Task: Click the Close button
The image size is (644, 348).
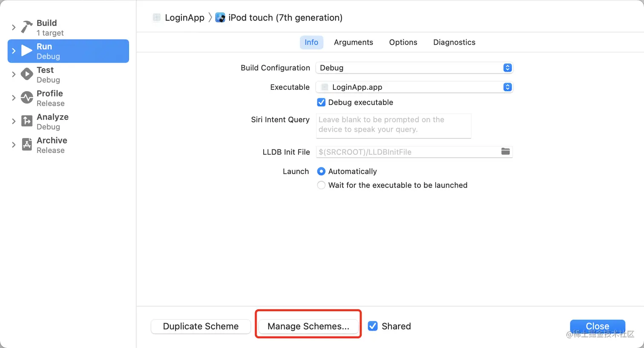Action: click(598, 326)
